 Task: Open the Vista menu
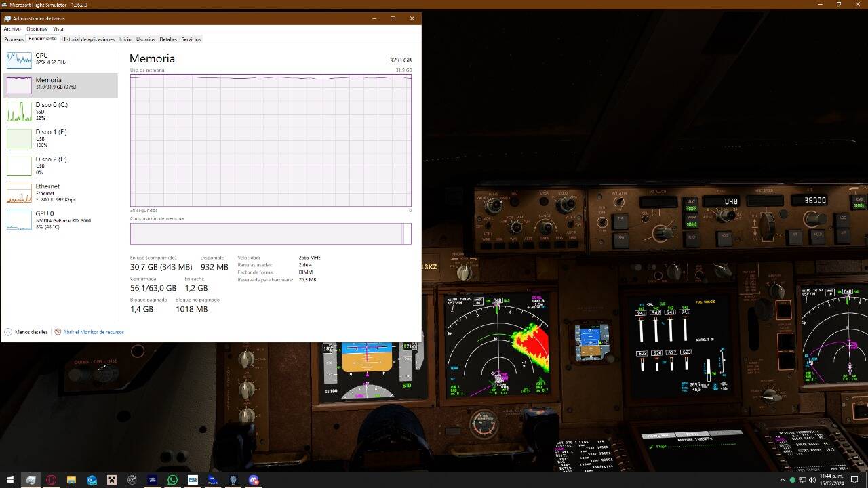click(x=58, y=28)
